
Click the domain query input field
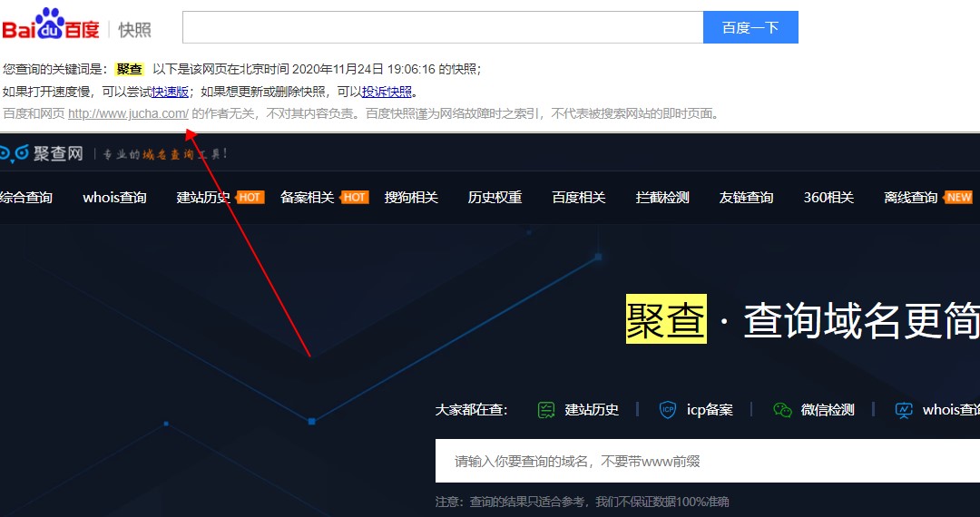point(708,461)
